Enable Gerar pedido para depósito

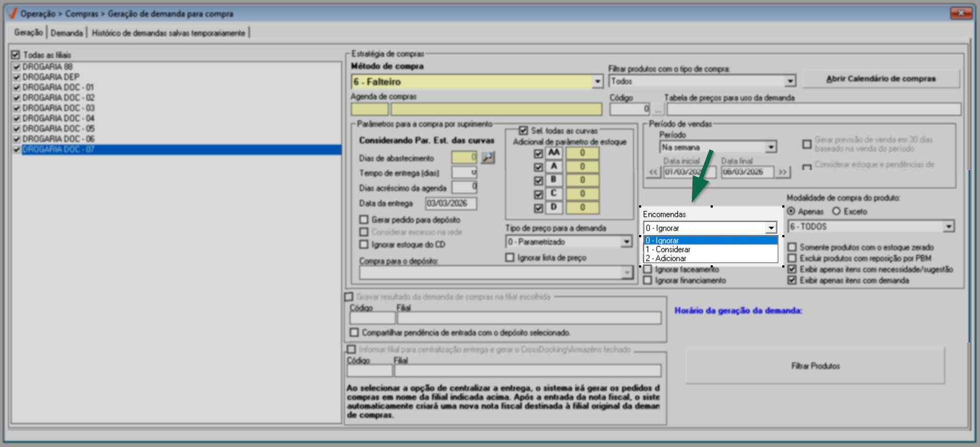[364, 220]
